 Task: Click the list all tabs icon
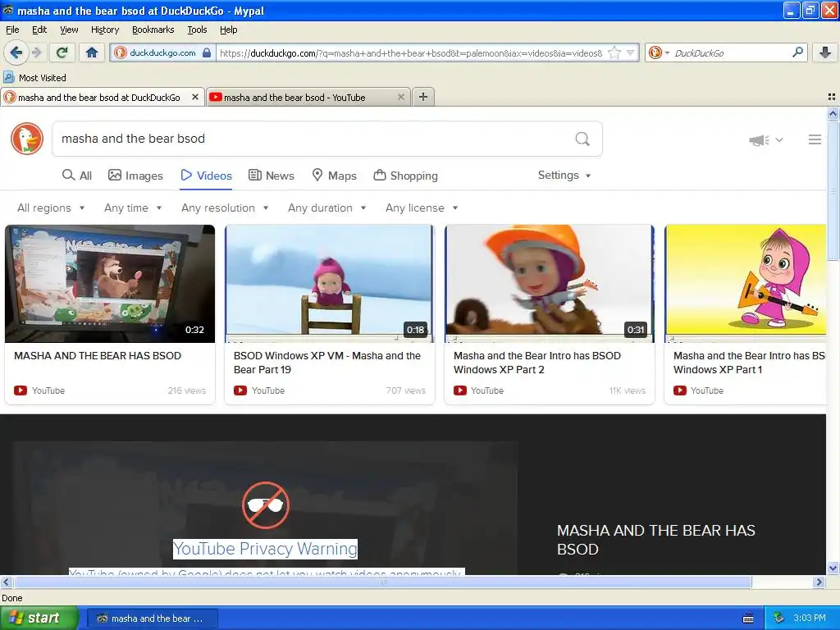832,97
